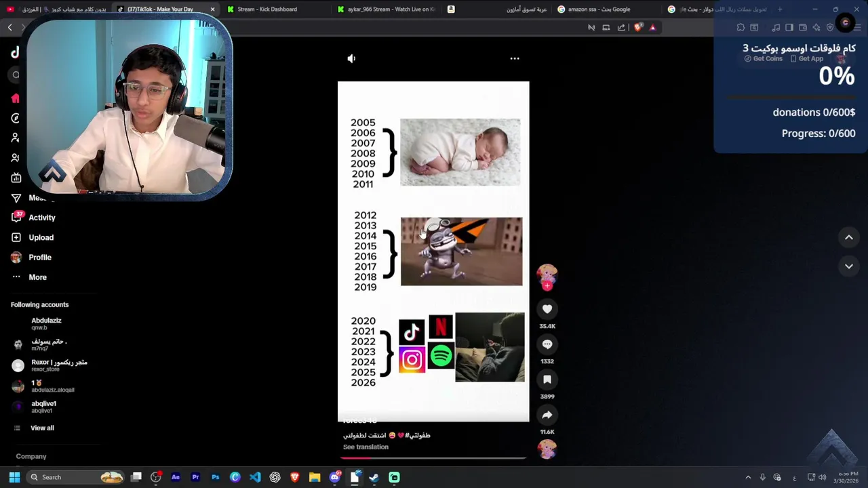Click See translation under the caption
This screenshot has width=868, height=488.
(366, 447)
